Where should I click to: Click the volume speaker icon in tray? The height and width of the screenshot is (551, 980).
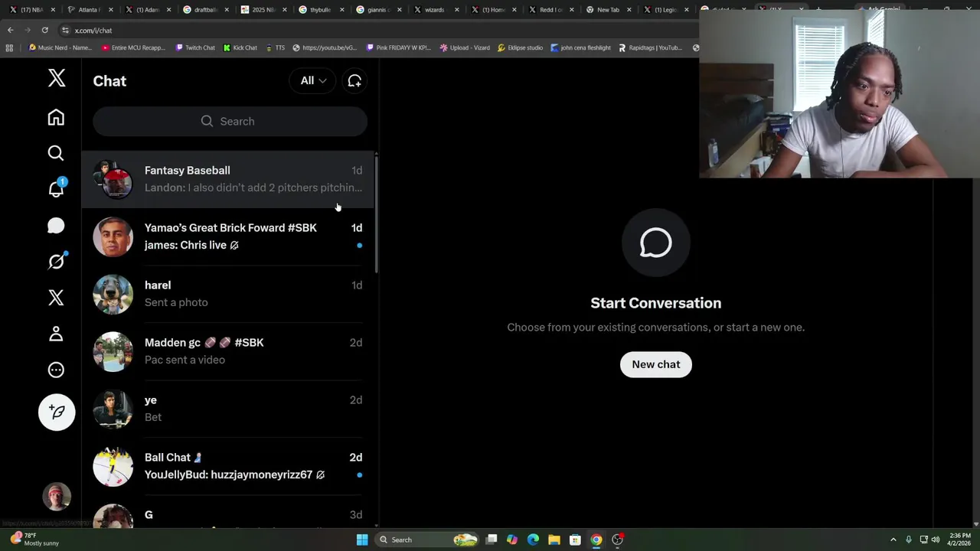(936, 540)
